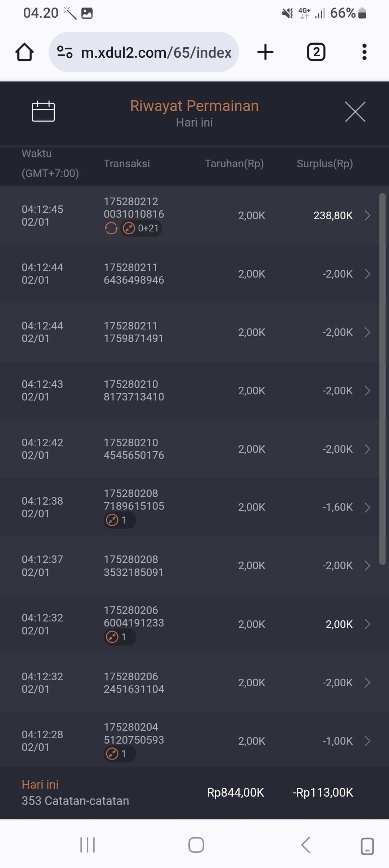Tap the m.xdul2.com address bar
The width and height of the screenshot is (389, 868).
(156, 52)
